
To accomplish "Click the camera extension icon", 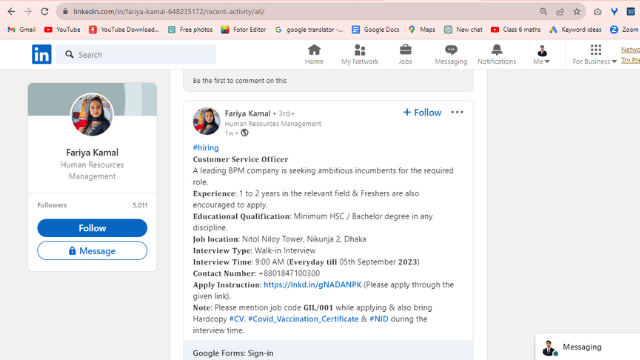I will (x=598, y=11).
